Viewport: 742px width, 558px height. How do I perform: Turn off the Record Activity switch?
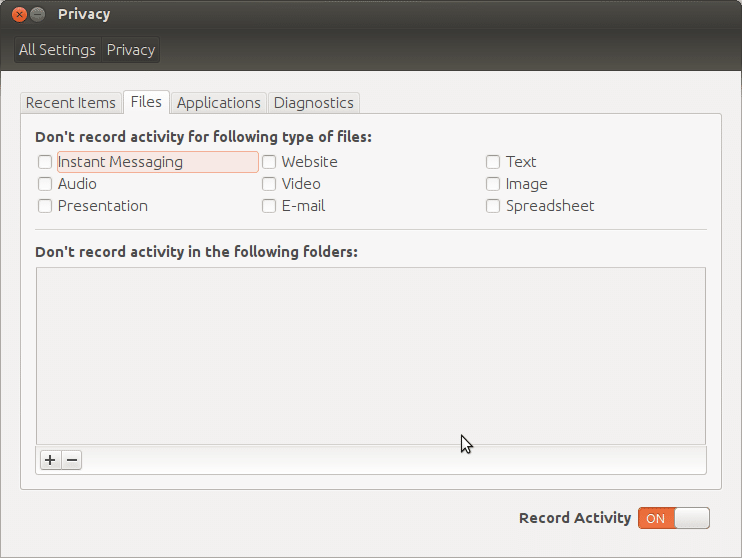pyautogui.click(x=673, y=518)
